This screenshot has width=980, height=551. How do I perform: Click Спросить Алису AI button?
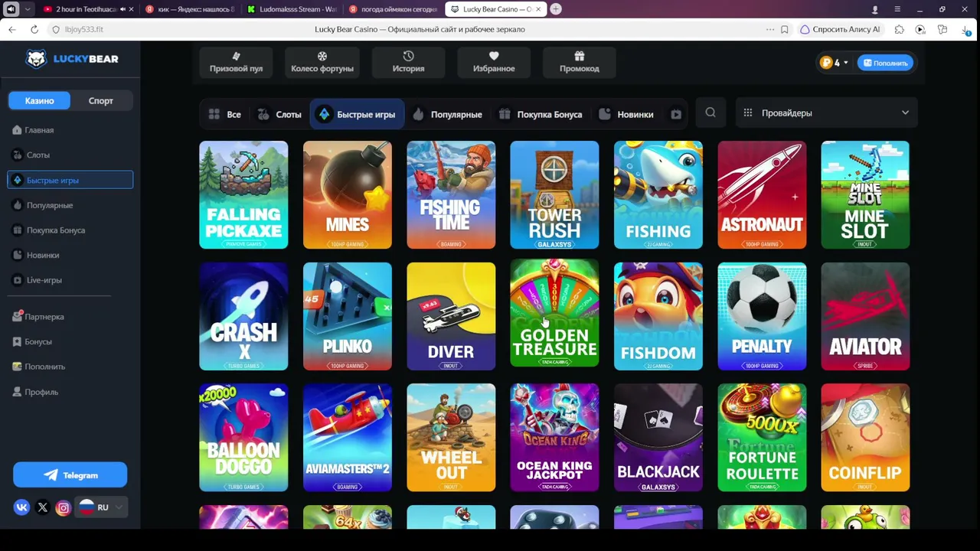[x=840, y=29]
